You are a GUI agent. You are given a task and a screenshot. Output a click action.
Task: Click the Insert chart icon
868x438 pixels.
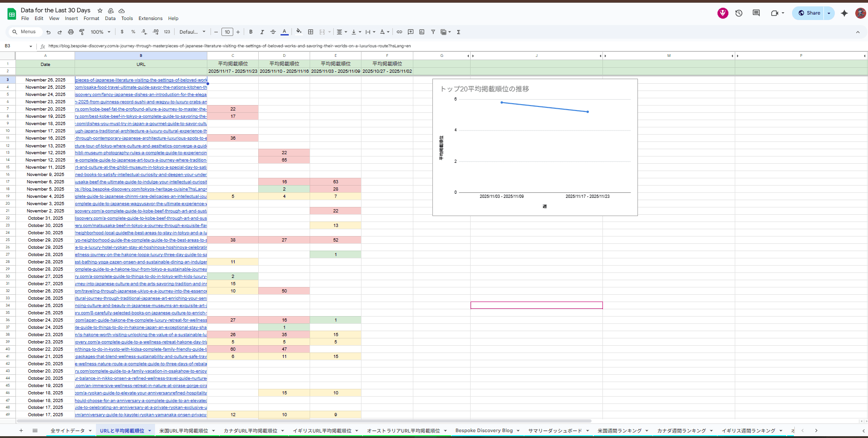421,32
